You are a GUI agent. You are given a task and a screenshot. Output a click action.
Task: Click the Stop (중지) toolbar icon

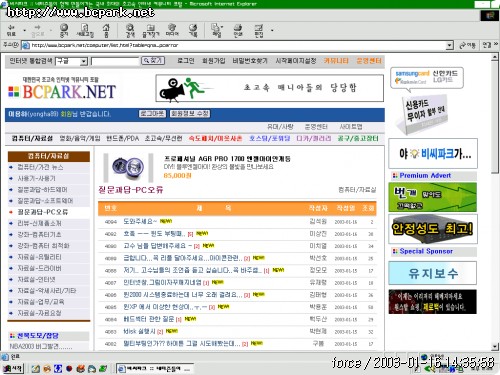(64, 30)
